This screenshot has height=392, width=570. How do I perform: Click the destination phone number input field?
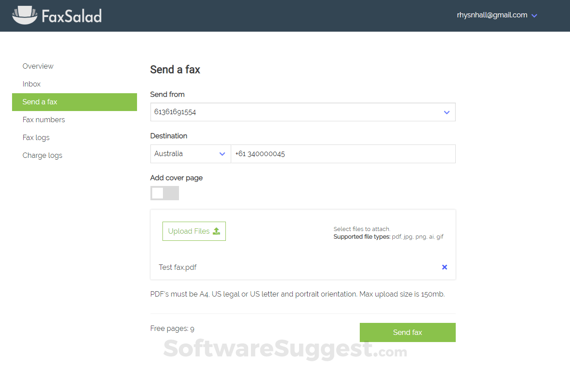click(x=343, y=153)
